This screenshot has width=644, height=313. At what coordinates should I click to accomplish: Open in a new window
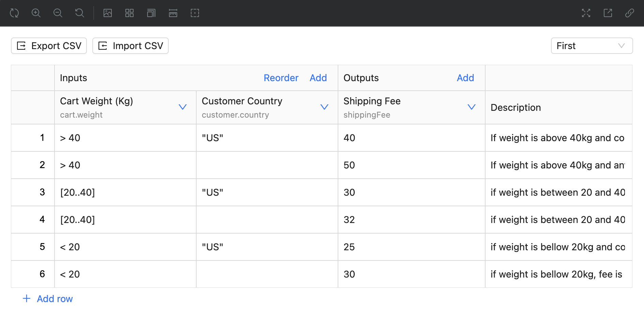608,13
